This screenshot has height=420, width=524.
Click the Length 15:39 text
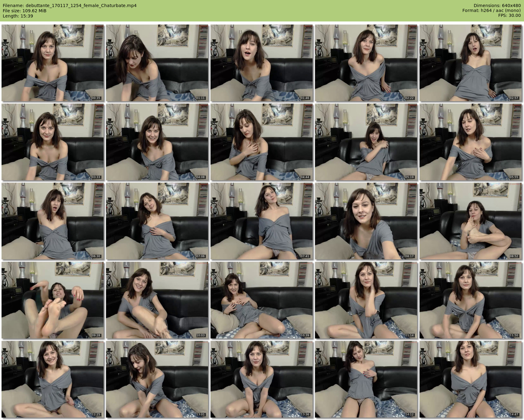[18, 16]
